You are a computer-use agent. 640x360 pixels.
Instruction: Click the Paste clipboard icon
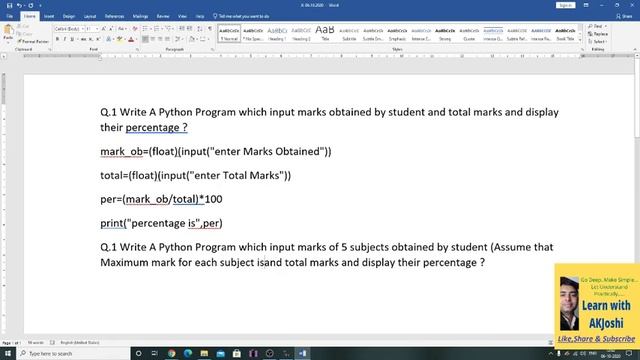tap(8, 30)
